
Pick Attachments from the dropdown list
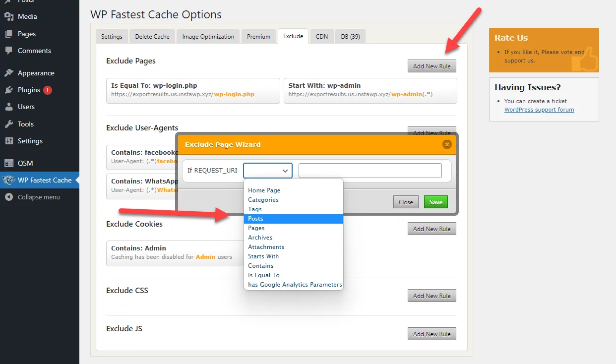294,247
